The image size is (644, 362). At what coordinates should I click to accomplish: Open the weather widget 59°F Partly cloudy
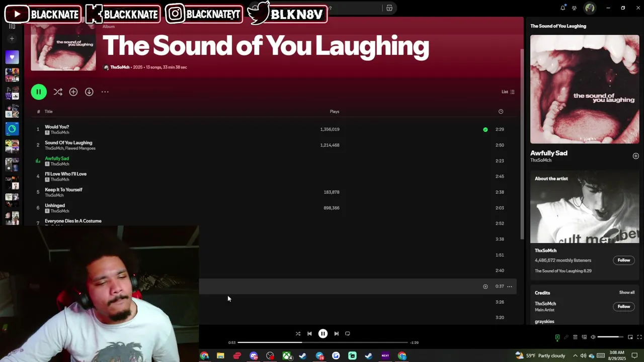pos(540,356)
